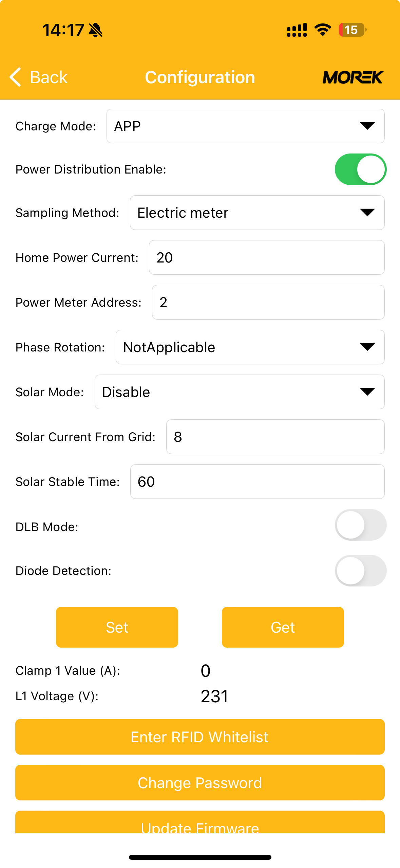Screen dimensions: 400x868
Task: Tap the cellular signal bars icon
Action: point(297,30)
